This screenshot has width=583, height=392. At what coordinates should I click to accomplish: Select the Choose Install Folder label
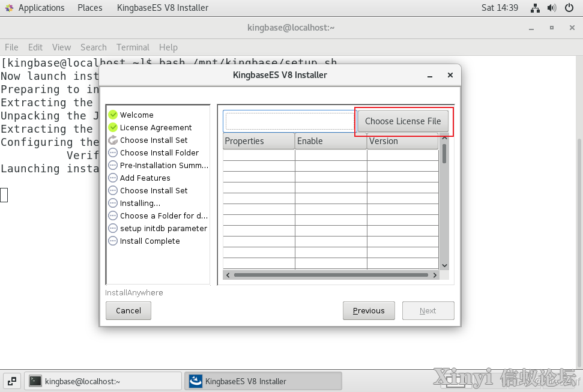159,153
